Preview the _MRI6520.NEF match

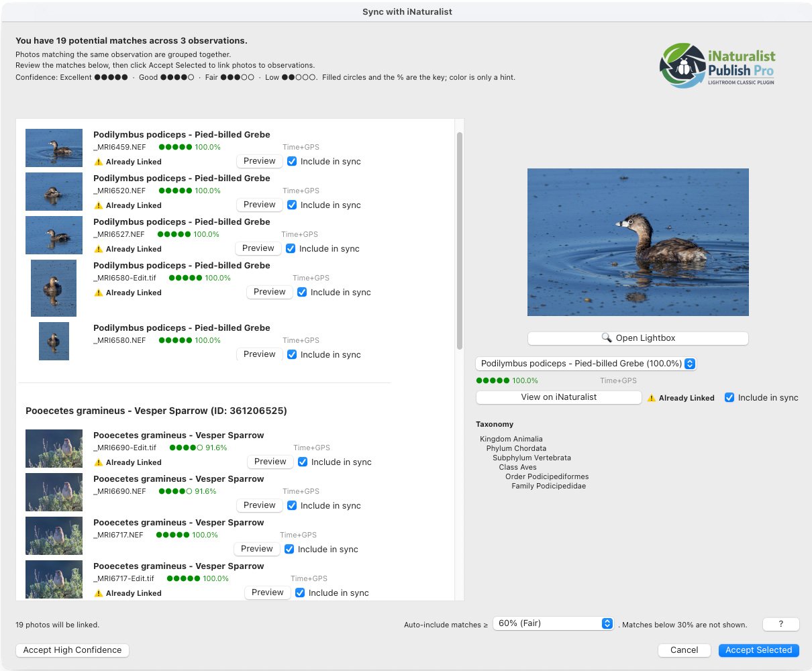[x=260, y=205]
